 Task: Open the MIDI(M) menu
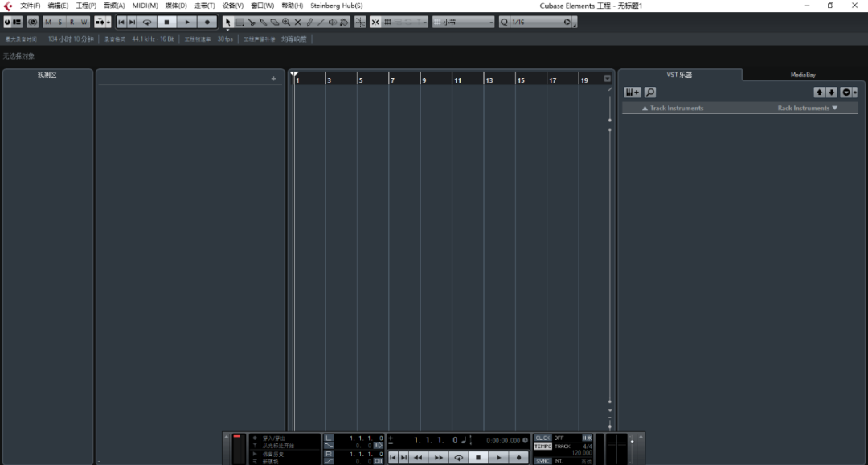coord(145,6)
